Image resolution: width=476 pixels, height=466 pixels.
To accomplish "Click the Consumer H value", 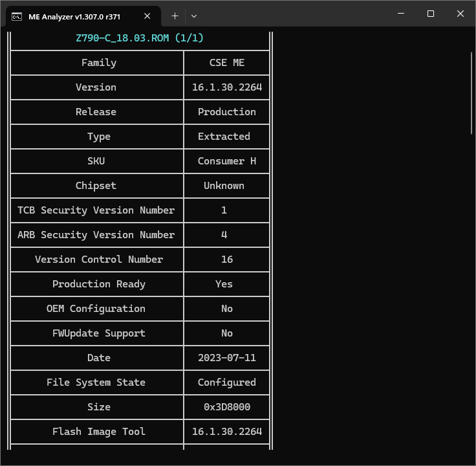I will (227, 161).
